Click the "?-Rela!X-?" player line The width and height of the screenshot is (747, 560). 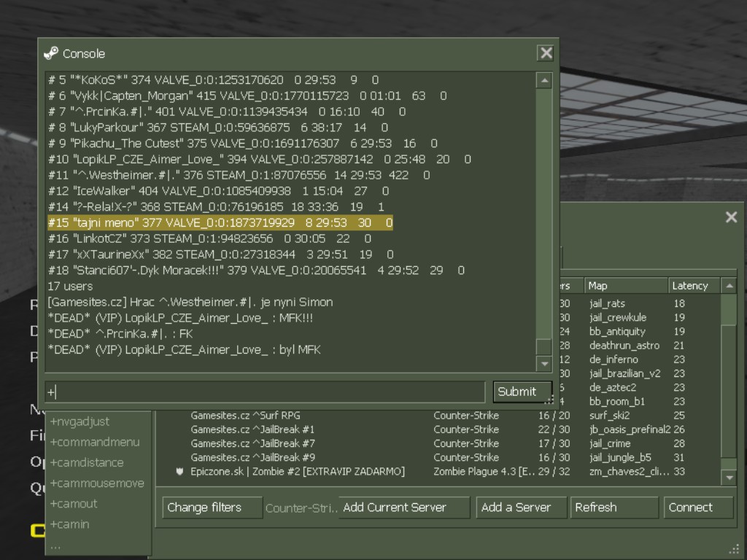point(216,206)
